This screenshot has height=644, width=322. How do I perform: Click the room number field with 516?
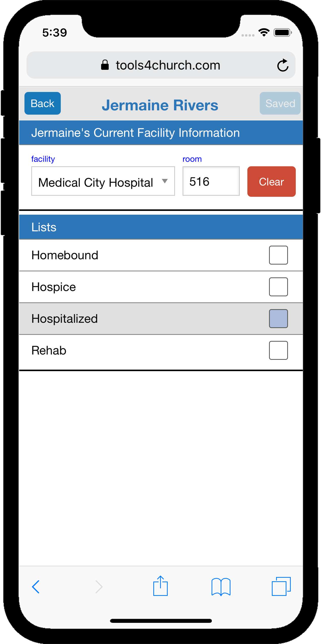pyautogui.click(x=211, y=181)
